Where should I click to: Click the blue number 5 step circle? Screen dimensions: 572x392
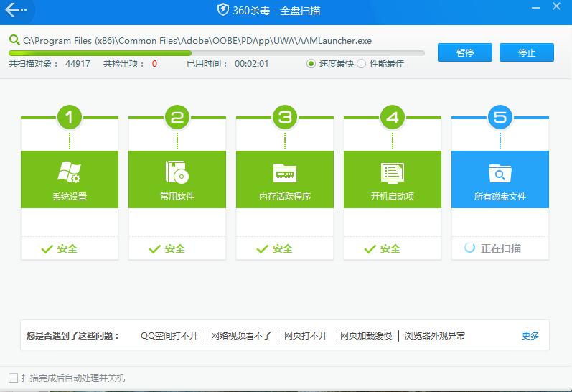tap(500, 117)
